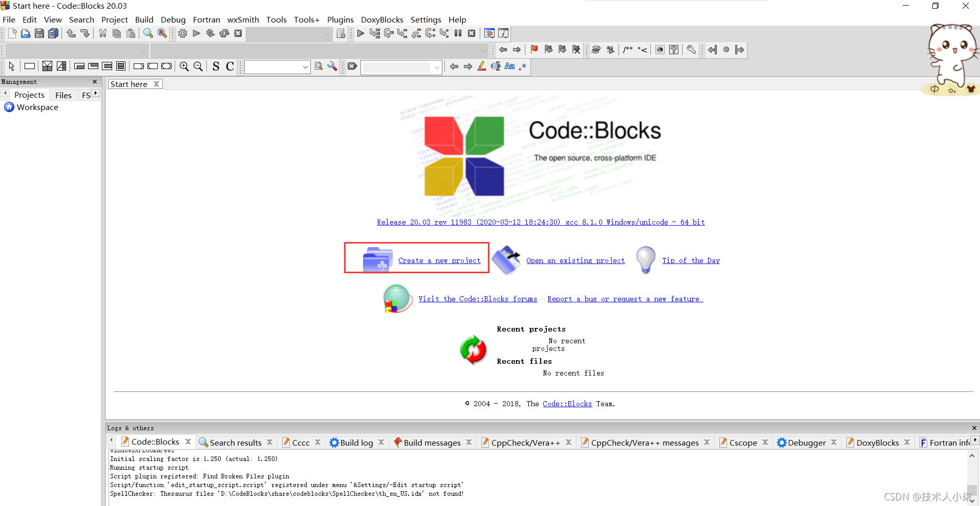Open the code completion scope dropdown
Image resolution: width=980 pixels, height=506 pixels.
pyautogui.click(x=77, y=50)
